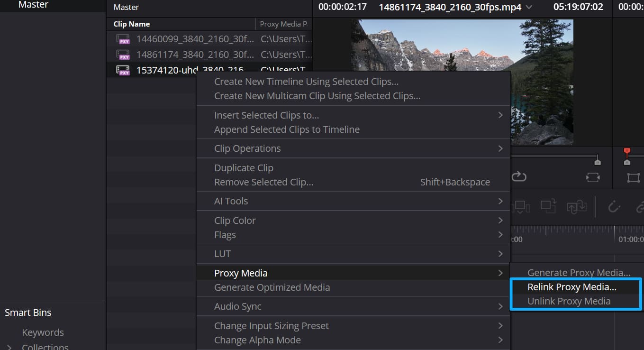The width and height of the screenshot is (644, 350).
Task: Click the fit-to-width icon in the source viewer
Action: (593, 177)
